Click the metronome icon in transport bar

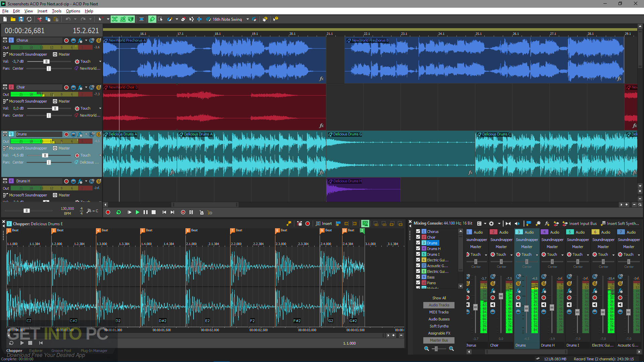click(202, 213)
